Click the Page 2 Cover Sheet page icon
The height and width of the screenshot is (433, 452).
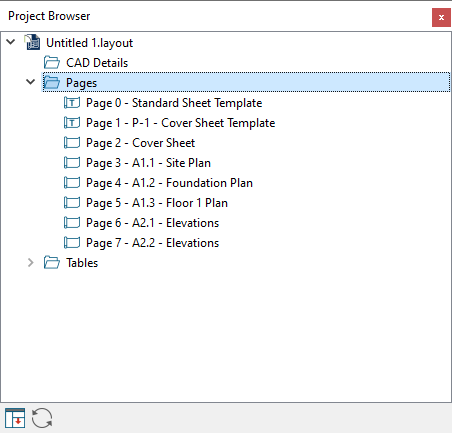tap(72, 143)
